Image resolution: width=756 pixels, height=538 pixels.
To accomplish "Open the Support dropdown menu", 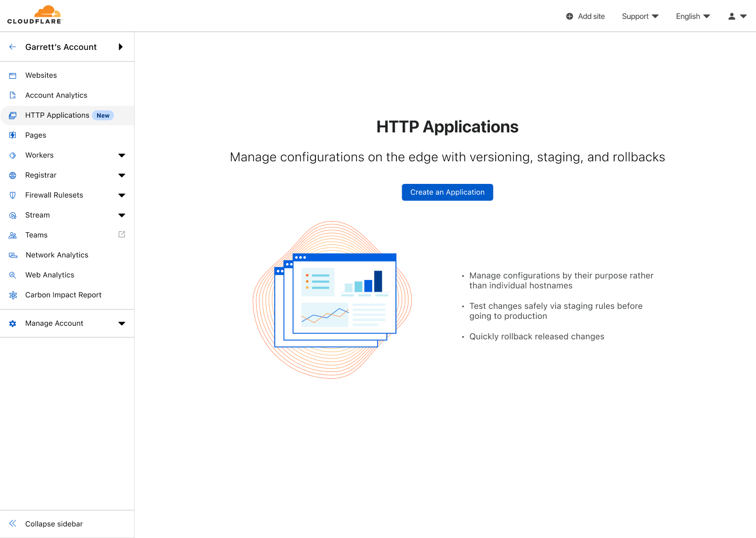I will click(x=639, y=16).
